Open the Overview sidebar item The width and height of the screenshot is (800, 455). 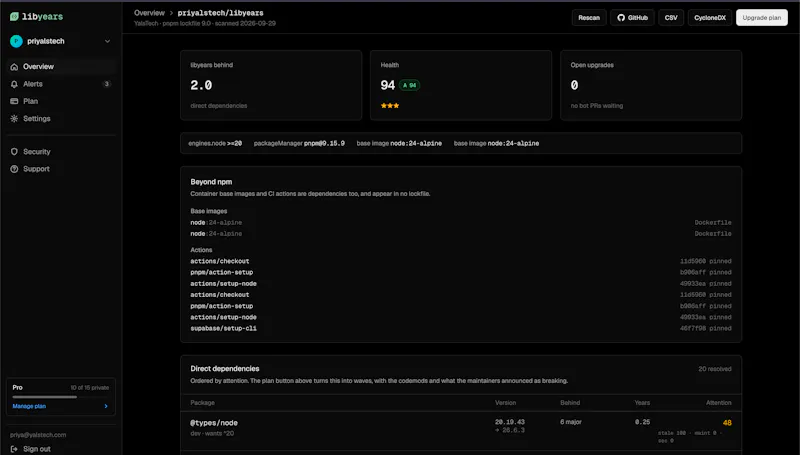(x=61, y=66)
